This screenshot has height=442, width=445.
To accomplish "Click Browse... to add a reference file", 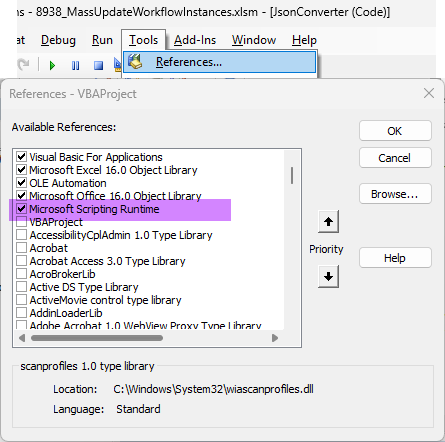I will (x=395, y=194).
